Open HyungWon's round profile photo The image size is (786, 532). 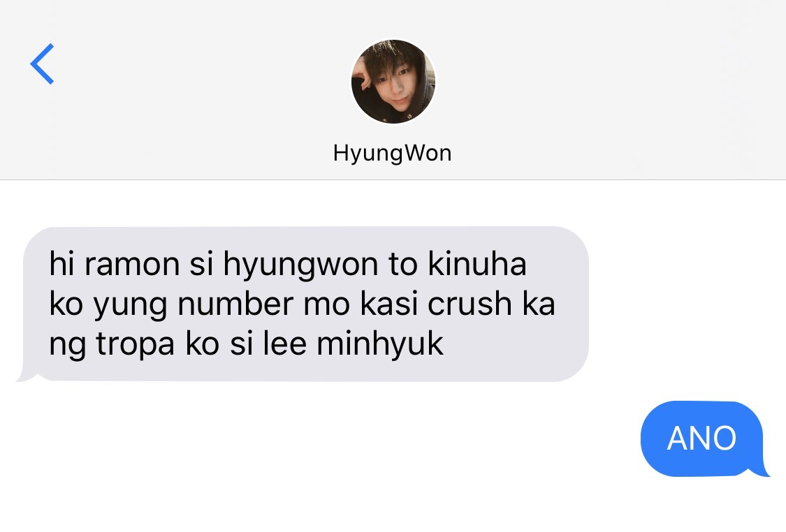coord(393,82)
